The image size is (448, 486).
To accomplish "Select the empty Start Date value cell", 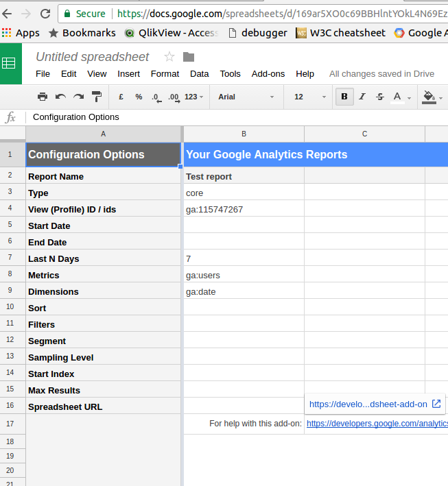I will click(x=244, y=226).
